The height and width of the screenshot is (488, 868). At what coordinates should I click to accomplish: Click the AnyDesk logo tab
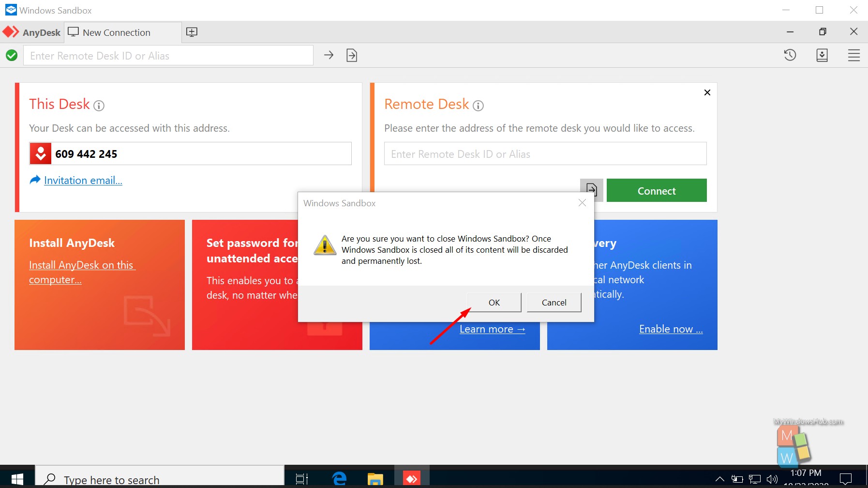coord(32,32)
